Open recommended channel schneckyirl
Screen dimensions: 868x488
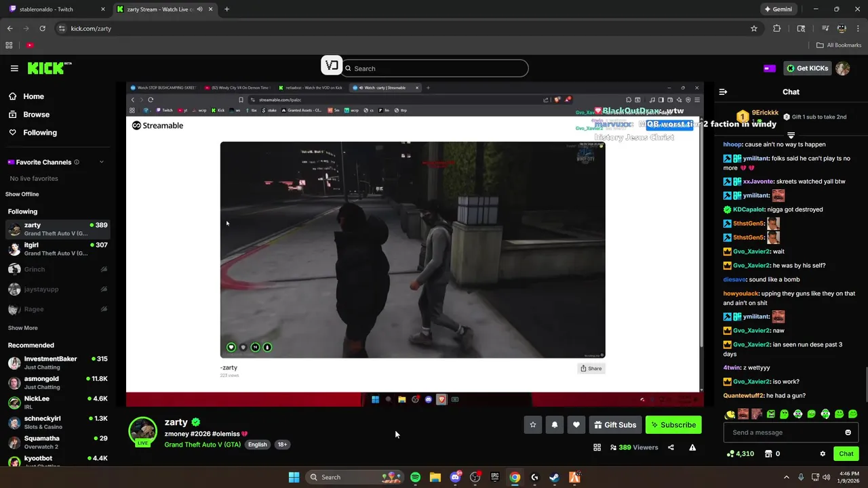point(58,422)
